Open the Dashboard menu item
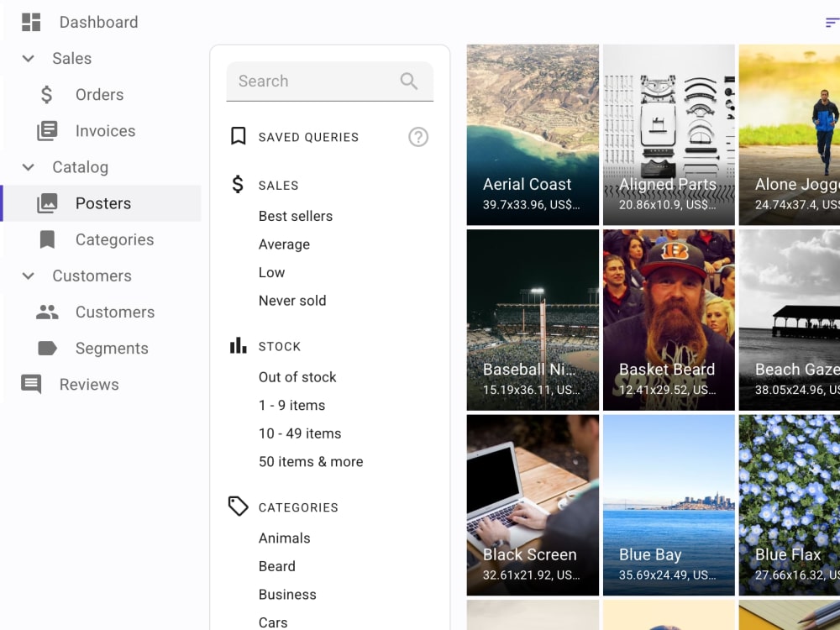This screenshot has height=630, width=840. 102,22
